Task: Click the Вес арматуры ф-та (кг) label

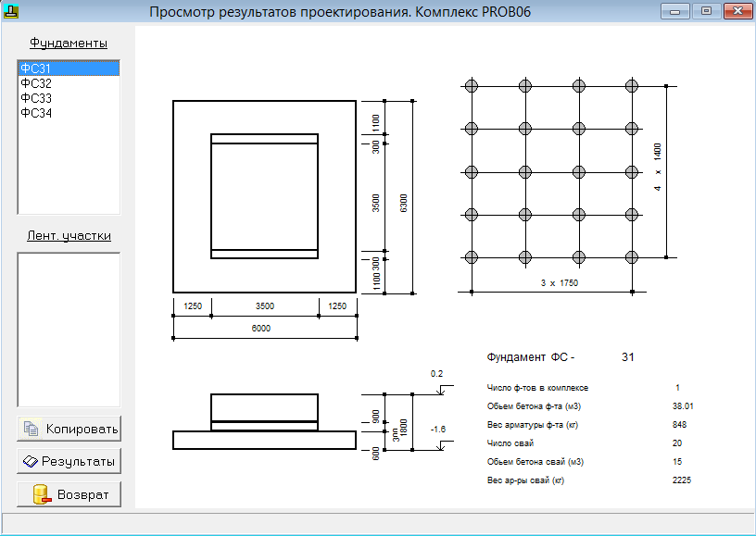Action: [533, 425]
